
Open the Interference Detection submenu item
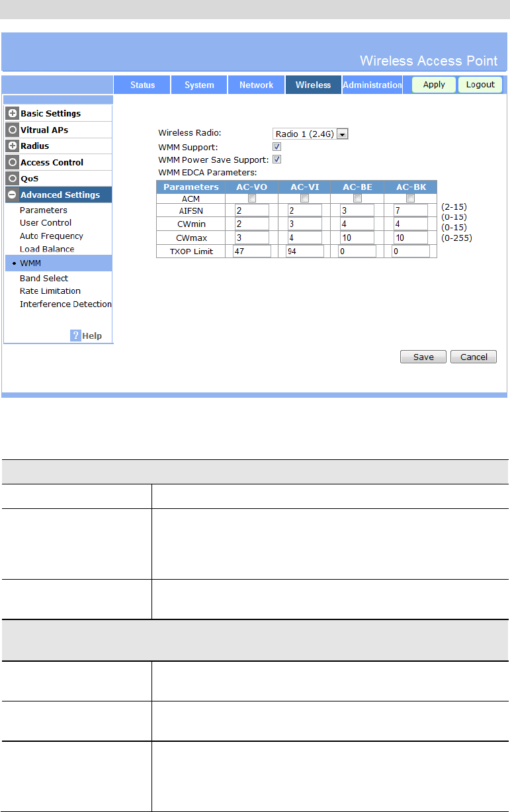pyautogui.click(x=65, y=304)
